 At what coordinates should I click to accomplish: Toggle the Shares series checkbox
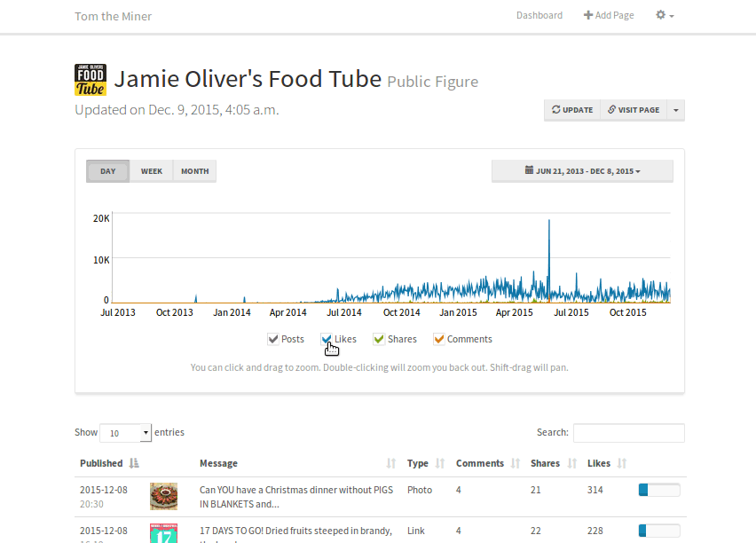(x=379, y=340)
